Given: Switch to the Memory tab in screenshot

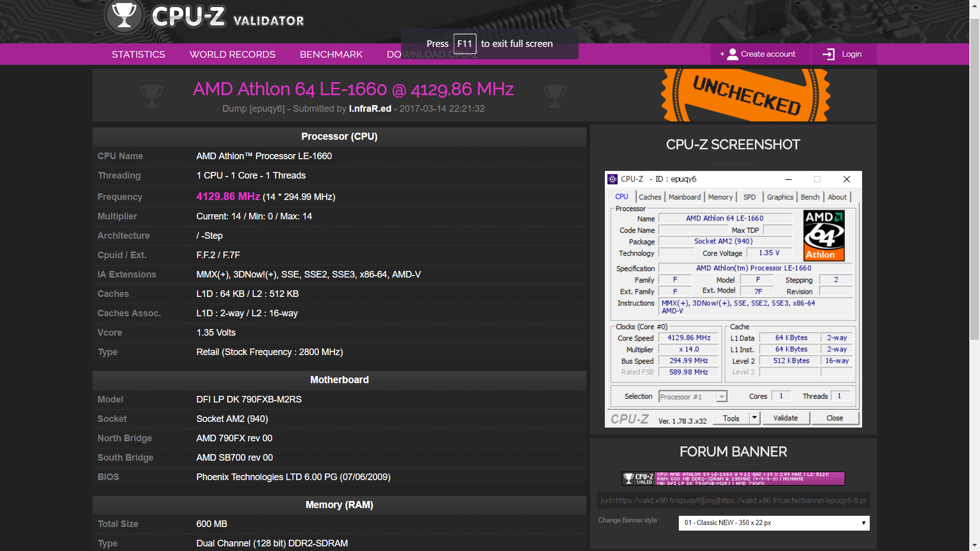Looking at the screenshot, I should pyautogui.click(x=720, y=197).
